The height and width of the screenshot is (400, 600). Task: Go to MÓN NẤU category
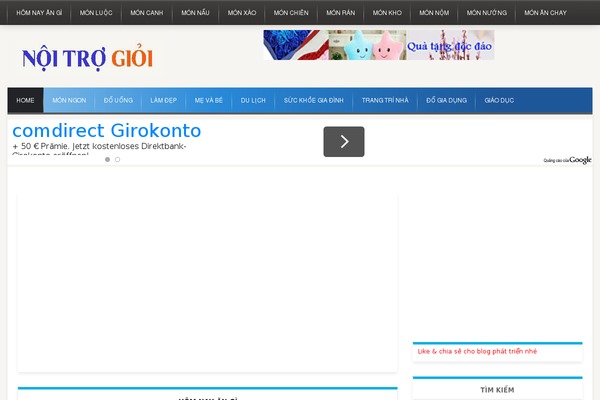[x=195, y=13]
